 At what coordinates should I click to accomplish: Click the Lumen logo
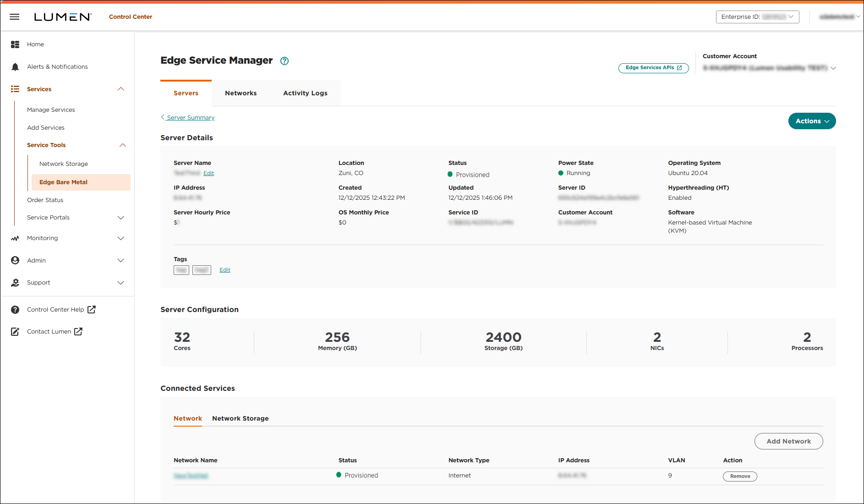(x=62, y=16)
